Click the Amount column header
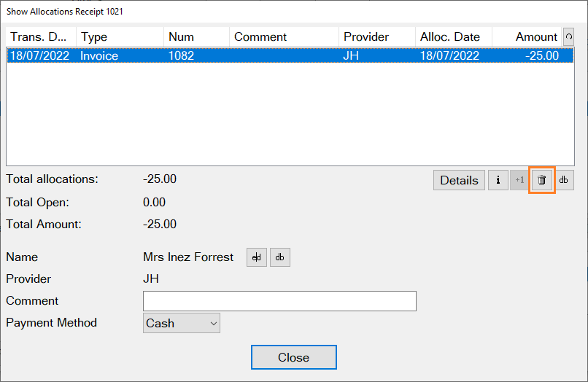 pos(527,36)
